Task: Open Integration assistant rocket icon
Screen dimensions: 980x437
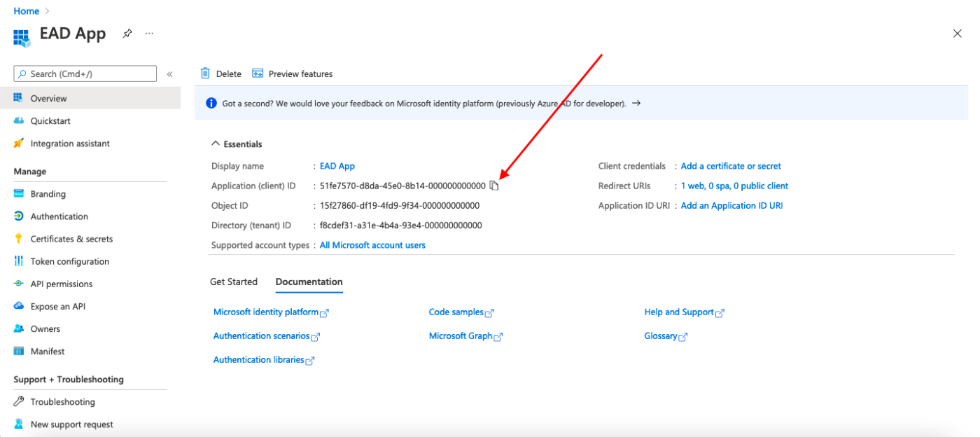Action: pos(19,144)
